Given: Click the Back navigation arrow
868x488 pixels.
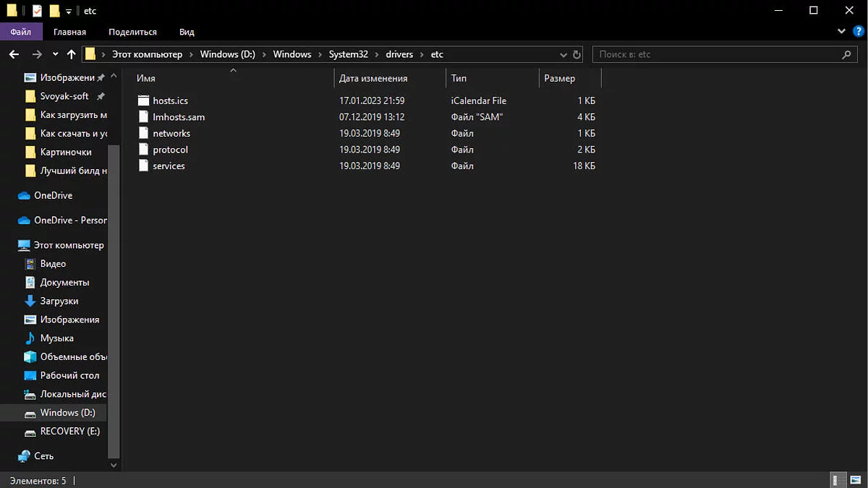Looking at the screenshot, I should tap(14, 54).
